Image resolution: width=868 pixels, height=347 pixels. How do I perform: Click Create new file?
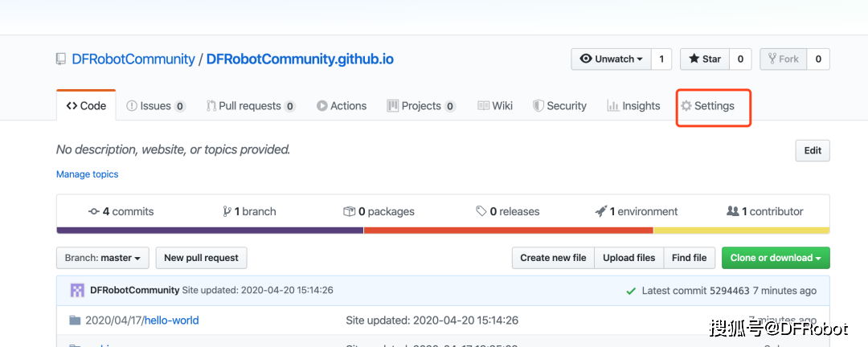click(553, 258)
